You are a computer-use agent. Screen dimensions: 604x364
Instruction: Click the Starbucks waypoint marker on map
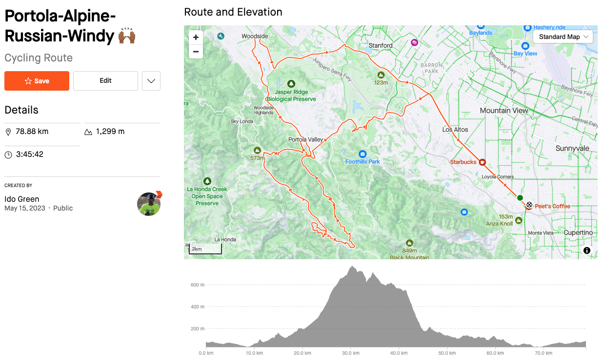[482, 162]
